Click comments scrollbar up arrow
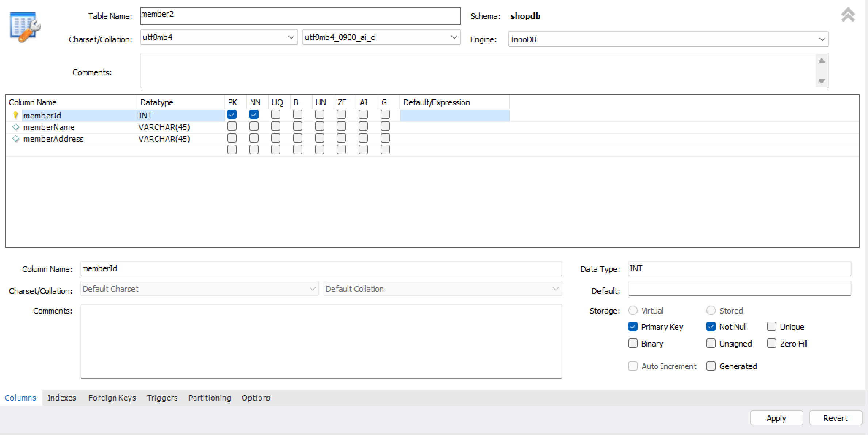The image size is (868, 435). pyautogui.click(x=821, y=61)
